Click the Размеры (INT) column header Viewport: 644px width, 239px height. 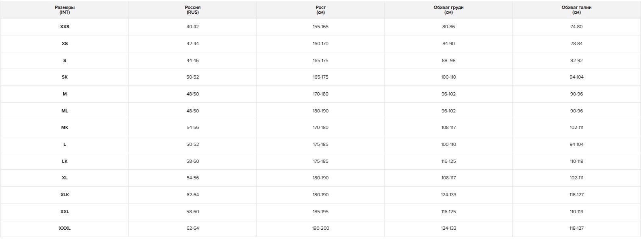pyautogui.click(x=64, y=10)
